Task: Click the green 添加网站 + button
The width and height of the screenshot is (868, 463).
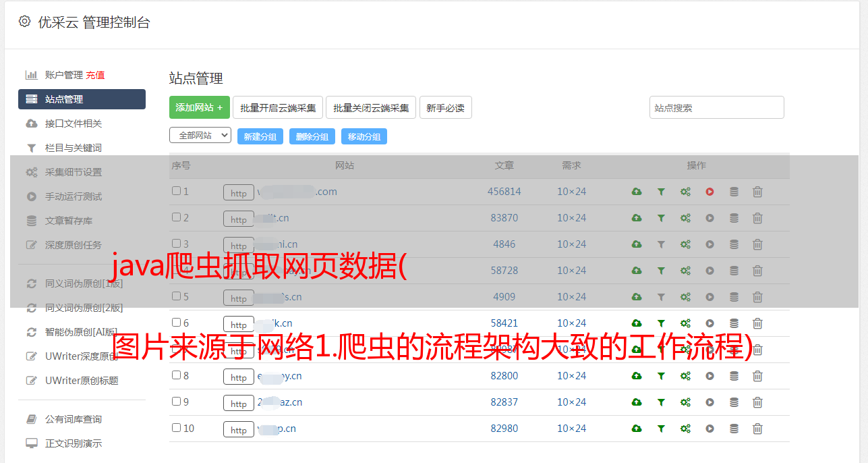Action: pos(200,107)
